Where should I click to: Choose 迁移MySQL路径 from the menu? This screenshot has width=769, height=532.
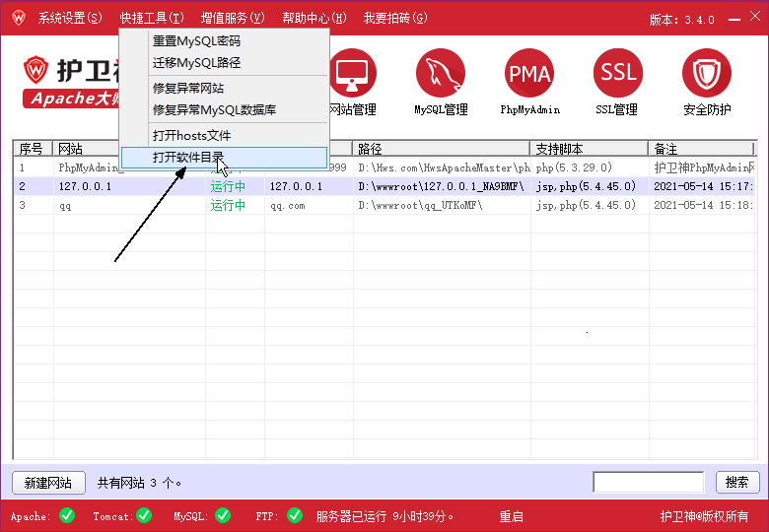coord(196,63)
